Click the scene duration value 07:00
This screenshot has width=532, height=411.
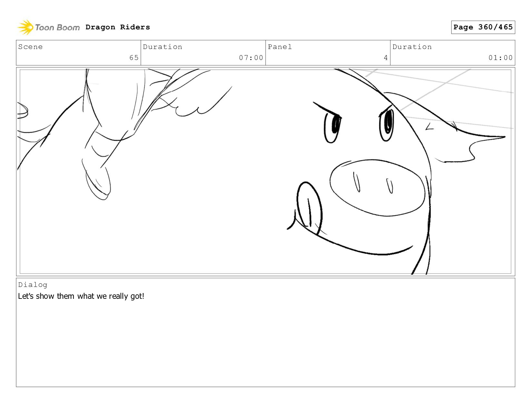251,58
